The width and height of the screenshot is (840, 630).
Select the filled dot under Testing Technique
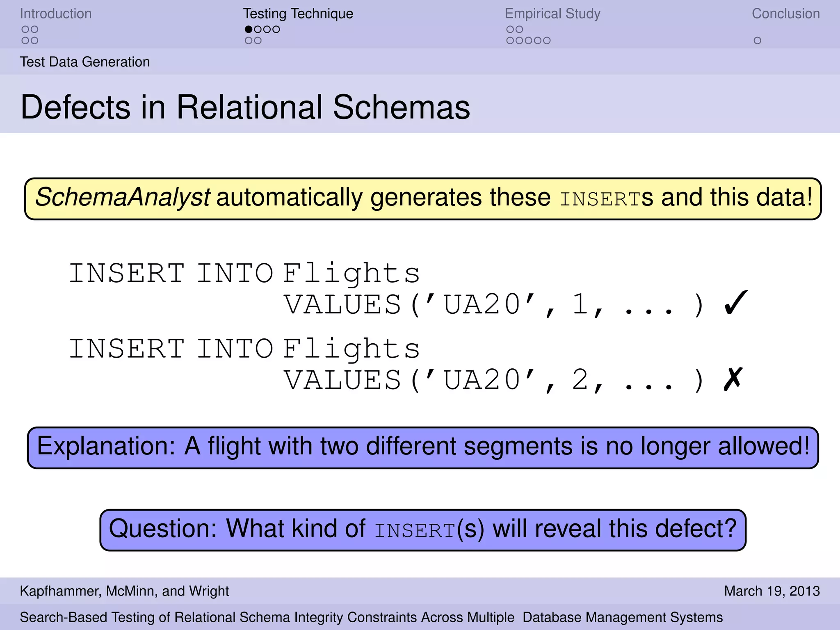249,30
